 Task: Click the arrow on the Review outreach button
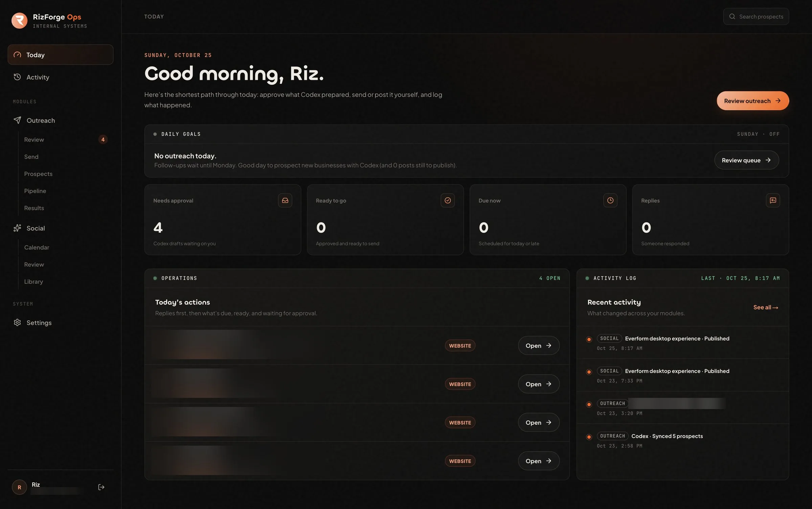pyautogui.click(x=778, y=101)
